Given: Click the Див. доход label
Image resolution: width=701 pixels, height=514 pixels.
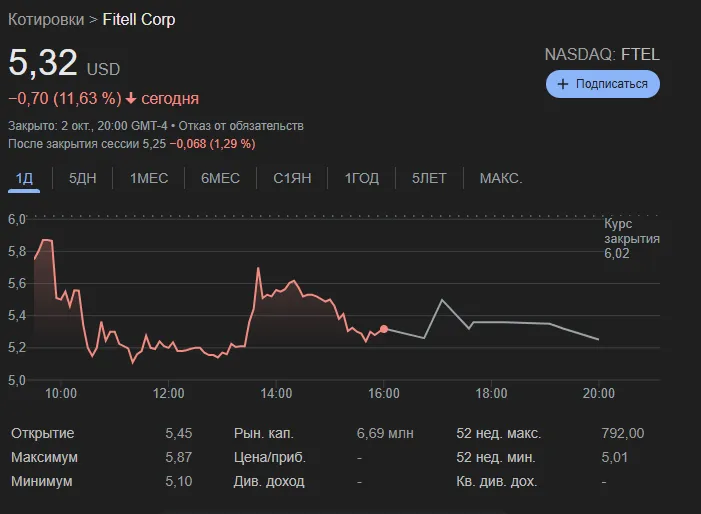Looking at the screenshot, I should (x=269, y=481).
